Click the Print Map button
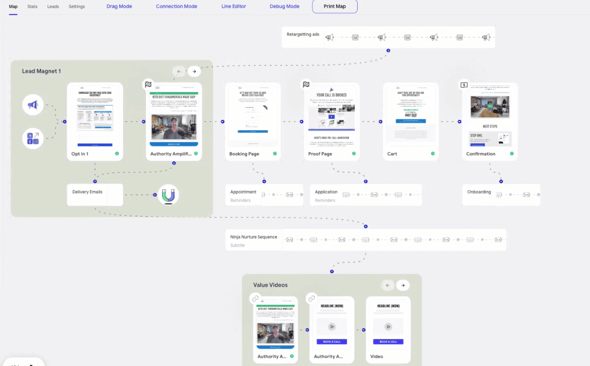The width and height of the screenshot is (590, 366). 335,6
